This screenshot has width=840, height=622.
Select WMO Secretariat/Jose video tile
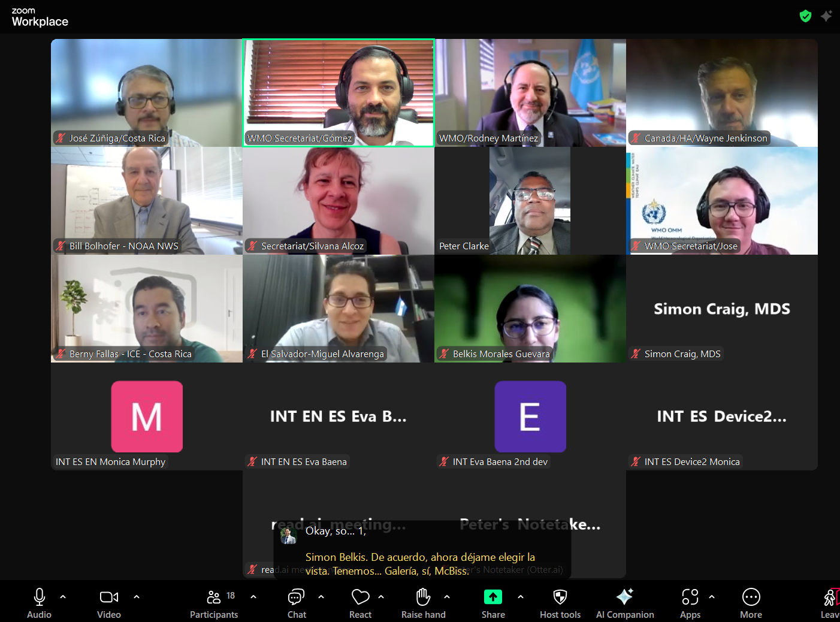[x=722, y=201]
